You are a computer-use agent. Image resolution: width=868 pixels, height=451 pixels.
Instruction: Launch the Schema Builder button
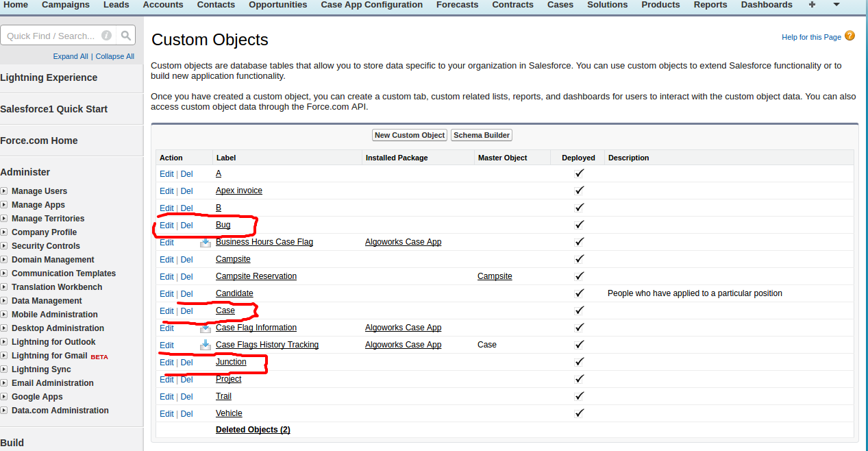point(482,135)
